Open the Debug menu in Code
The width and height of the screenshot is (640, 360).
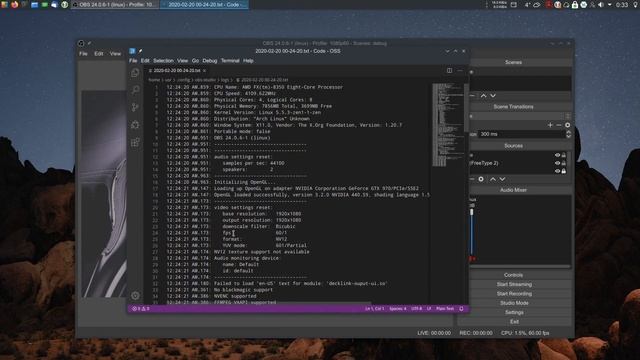point(210,61)
